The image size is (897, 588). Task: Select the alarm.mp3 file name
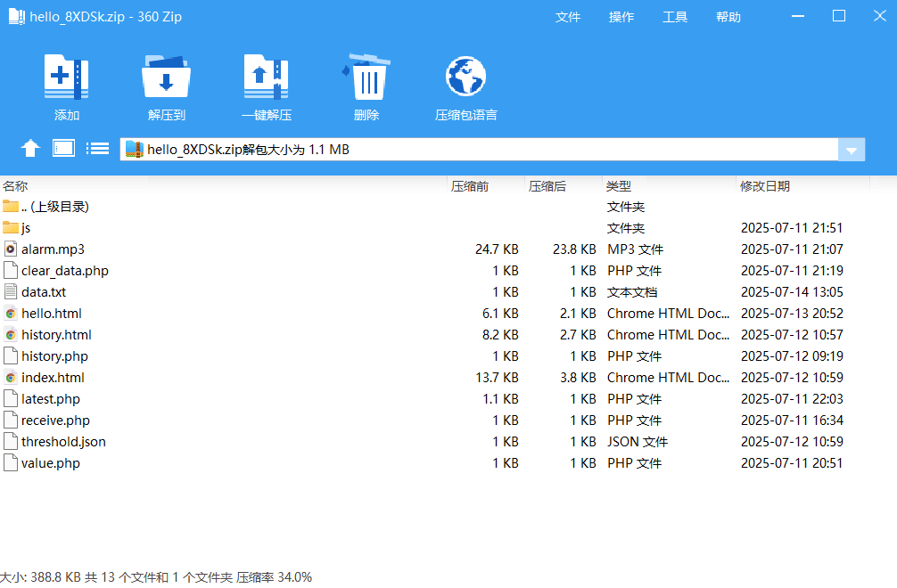(53, 249)
